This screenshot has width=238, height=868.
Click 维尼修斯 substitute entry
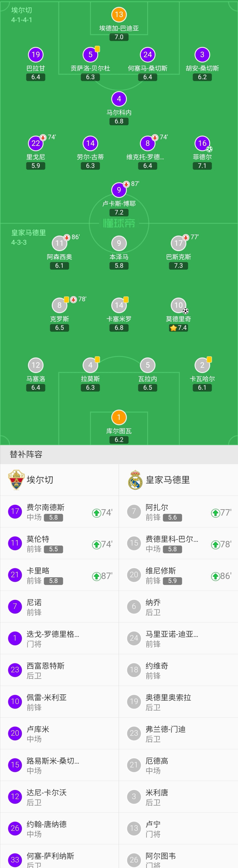click(x=178, y=575)
